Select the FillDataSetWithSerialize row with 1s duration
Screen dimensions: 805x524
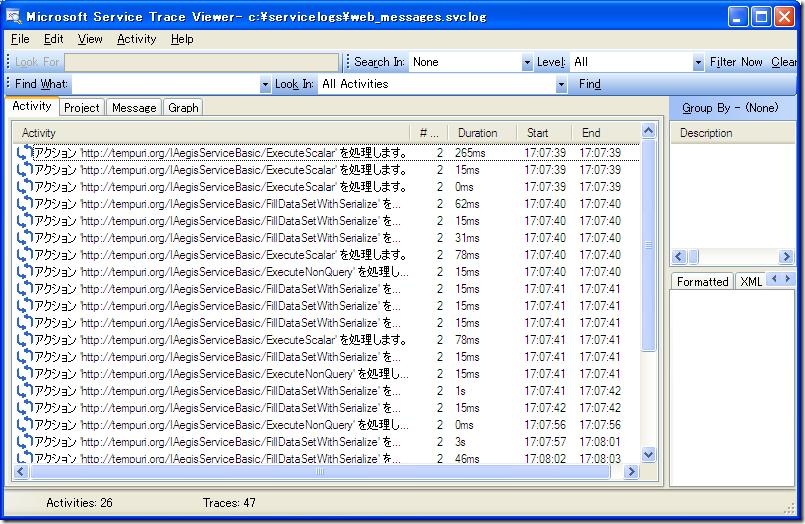pyautogui.click(x=327, y=391)
